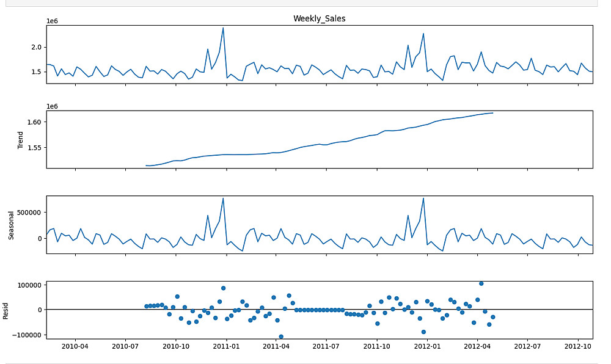Click the 2010-04 x-axis tick label
This screenshot has width=611, height=364.
click(75, 346)
